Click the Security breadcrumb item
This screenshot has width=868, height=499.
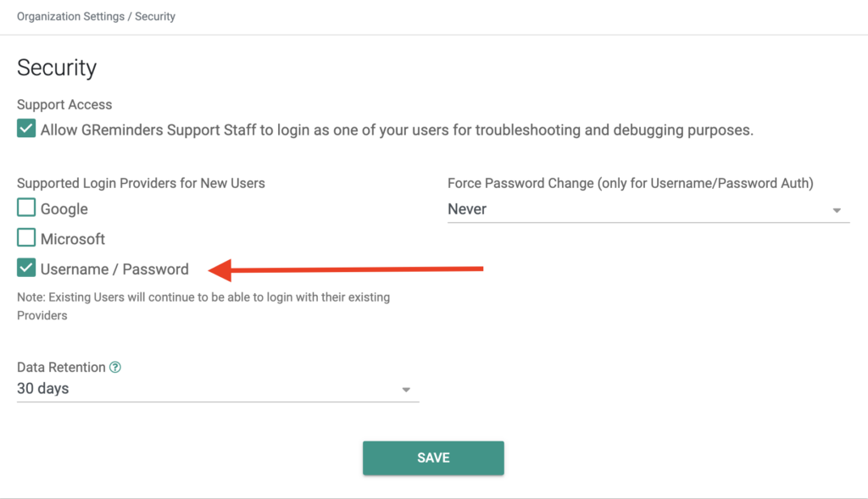(155, 17)
